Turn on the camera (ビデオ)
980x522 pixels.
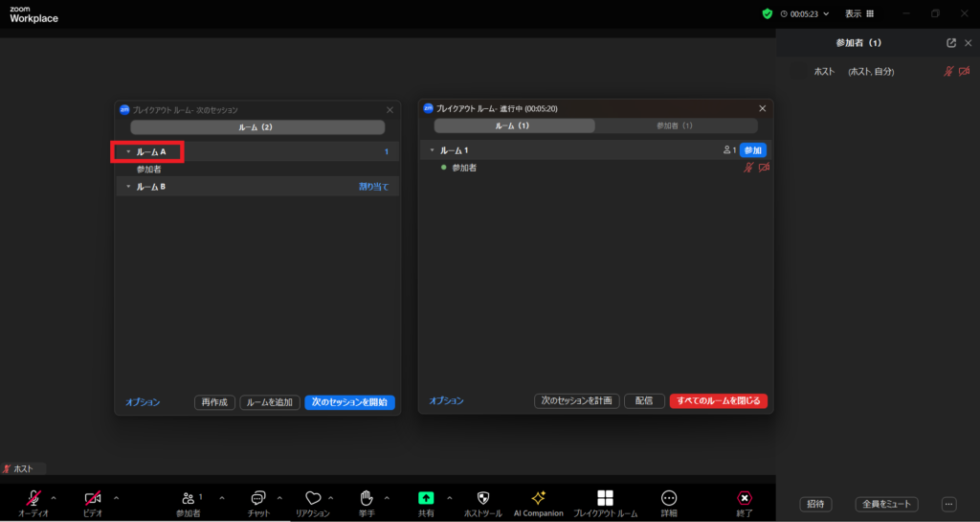click(x=93, y=498)
